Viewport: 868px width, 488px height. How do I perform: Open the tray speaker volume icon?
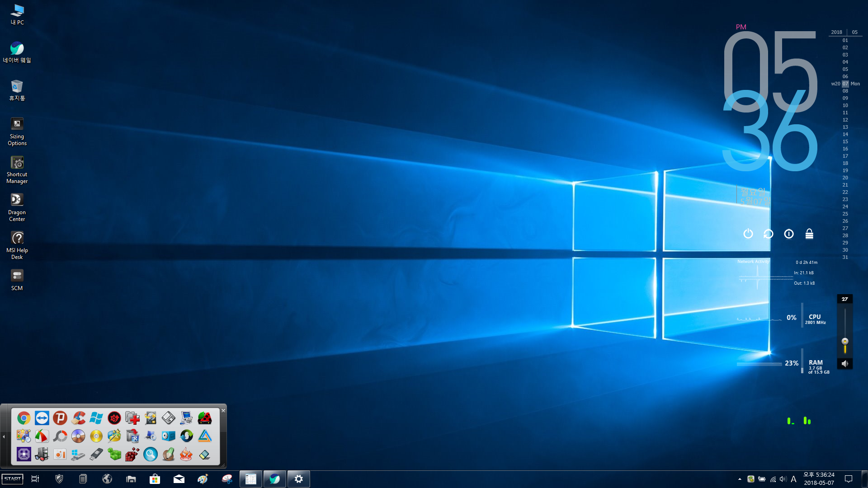pyautogui.click(x=783, y=479)
